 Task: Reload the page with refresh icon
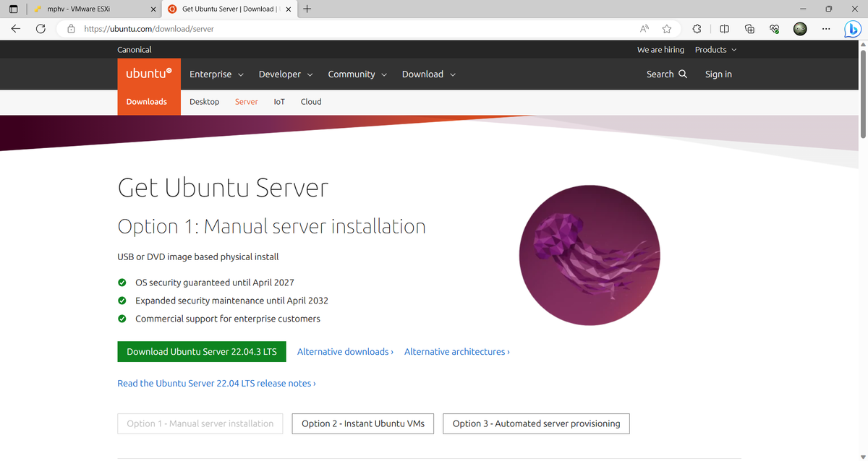coord(41,29)
